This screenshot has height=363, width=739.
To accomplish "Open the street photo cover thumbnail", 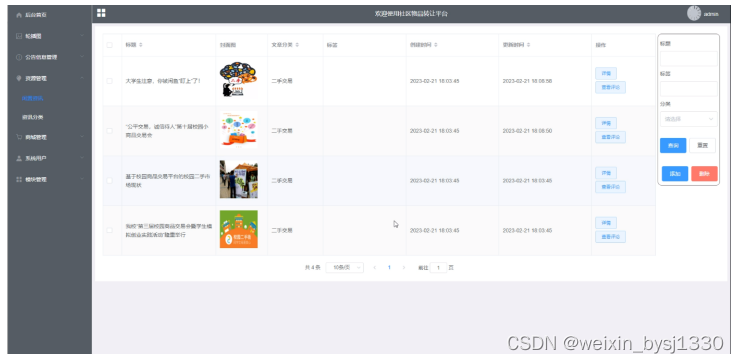I will click(x=238, y=179).
